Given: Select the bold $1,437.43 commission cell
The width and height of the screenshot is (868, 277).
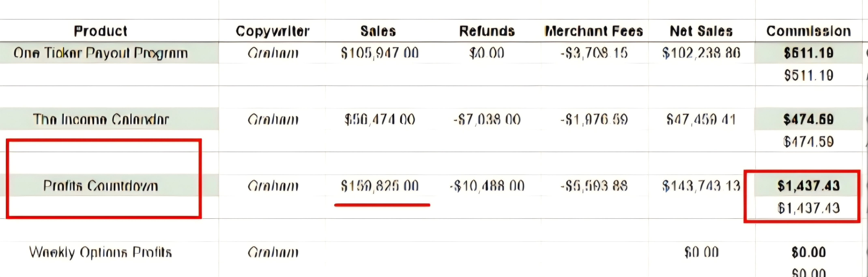Looking at the screenshot, I should (x=808, y=186).
